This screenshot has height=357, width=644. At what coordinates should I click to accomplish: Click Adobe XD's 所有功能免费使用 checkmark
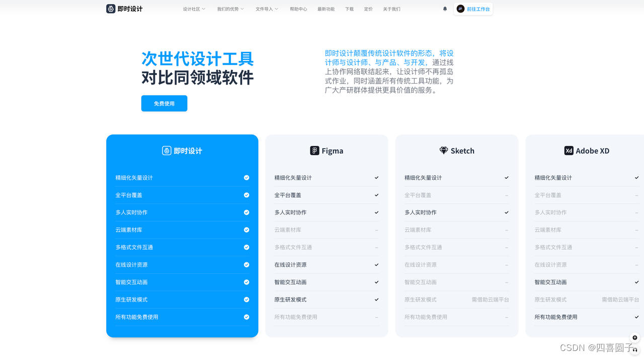(x=636, y=317)
